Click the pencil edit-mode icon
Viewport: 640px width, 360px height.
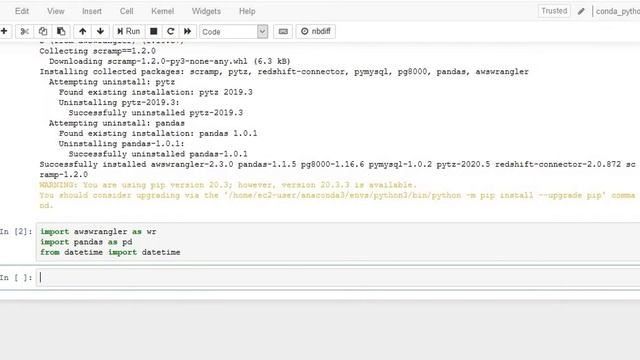coord(581,11)
